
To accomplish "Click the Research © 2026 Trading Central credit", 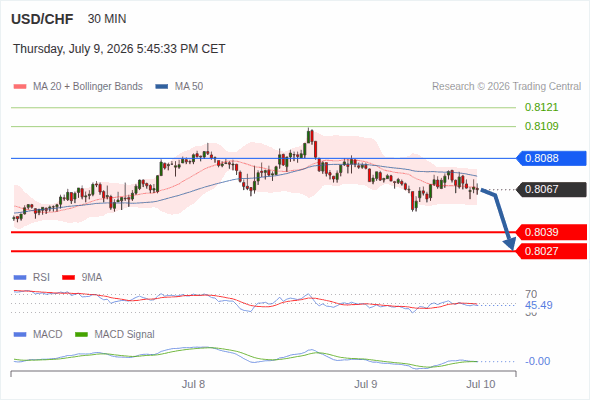I will (506, 87).
